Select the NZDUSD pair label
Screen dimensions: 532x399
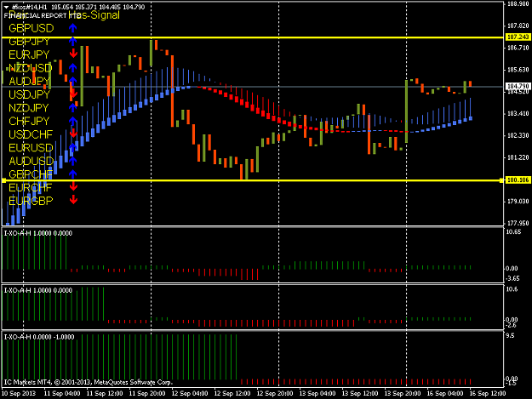point(30,68)
